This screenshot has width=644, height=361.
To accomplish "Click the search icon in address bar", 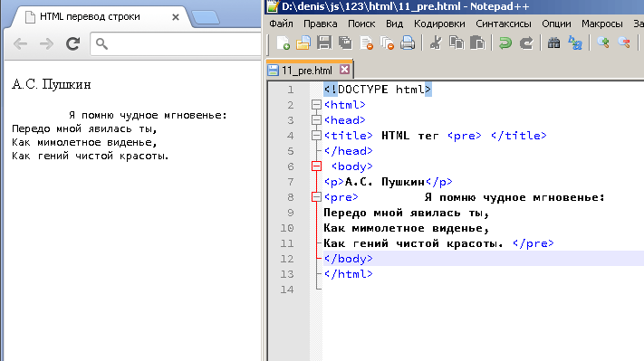I will pyautogui.click(x=101, y=43).
